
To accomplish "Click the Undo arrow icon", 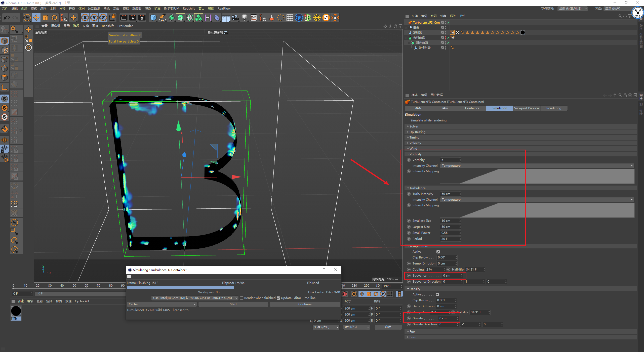I will point(7,18).
